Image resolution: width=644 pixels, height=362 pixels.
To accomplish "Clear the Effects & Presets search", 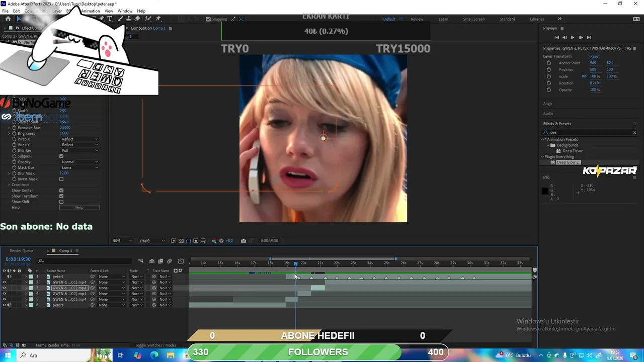I will 634,132.
